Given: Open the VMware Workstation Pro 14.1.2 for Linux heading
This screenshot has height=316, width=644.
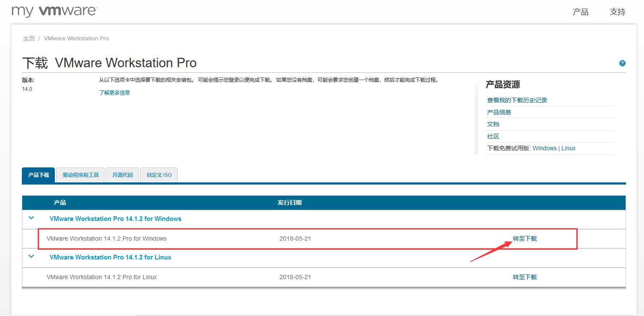Looking at the screenshot, I should pos(110,257).
